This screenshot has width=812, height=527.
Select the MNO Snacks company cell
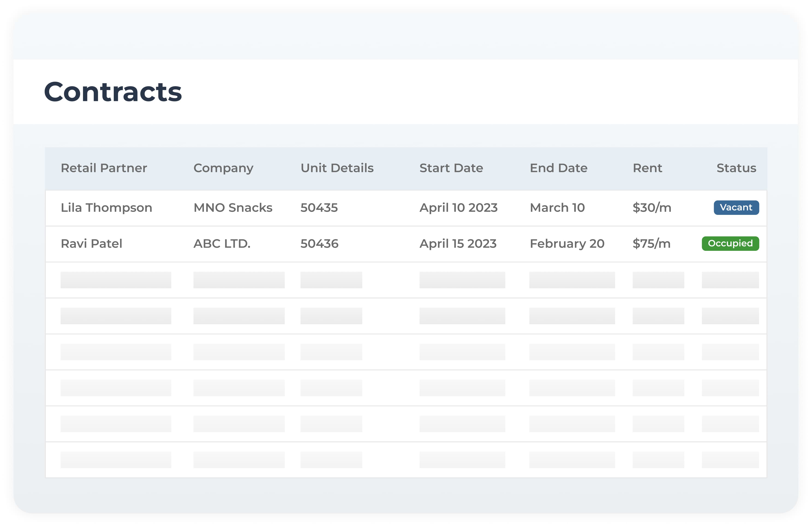click(x=233, y=208)
